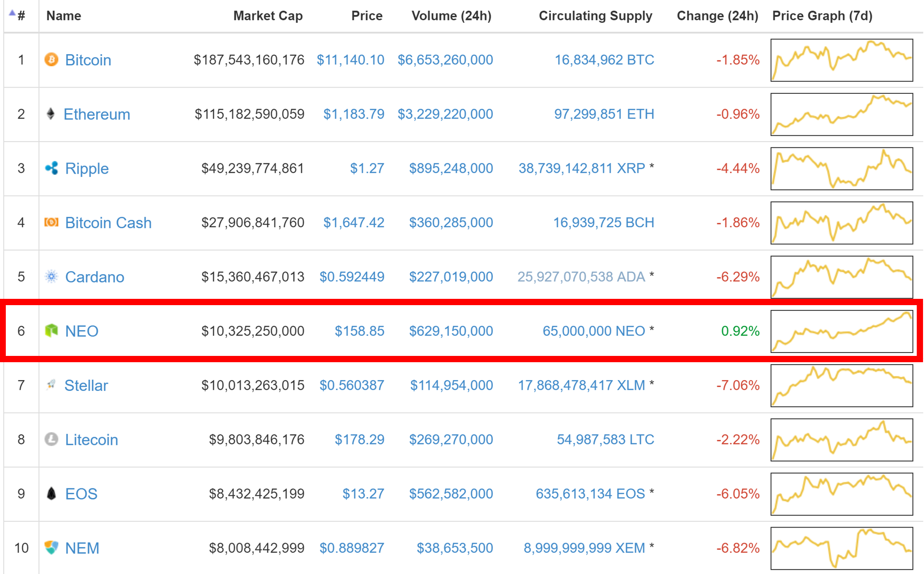Click Stellar 24h change -7.06%
The width and height of the screenshot is (924, 574).
click(737, 385)
